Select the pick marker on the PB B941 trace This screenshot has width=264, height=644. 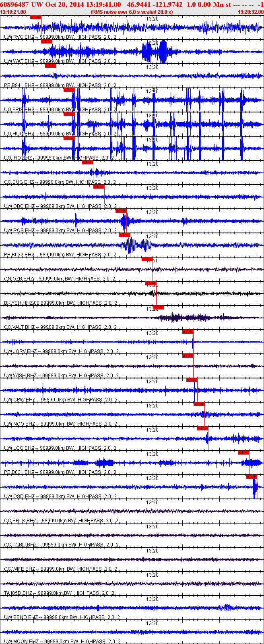tap(50, 66)
